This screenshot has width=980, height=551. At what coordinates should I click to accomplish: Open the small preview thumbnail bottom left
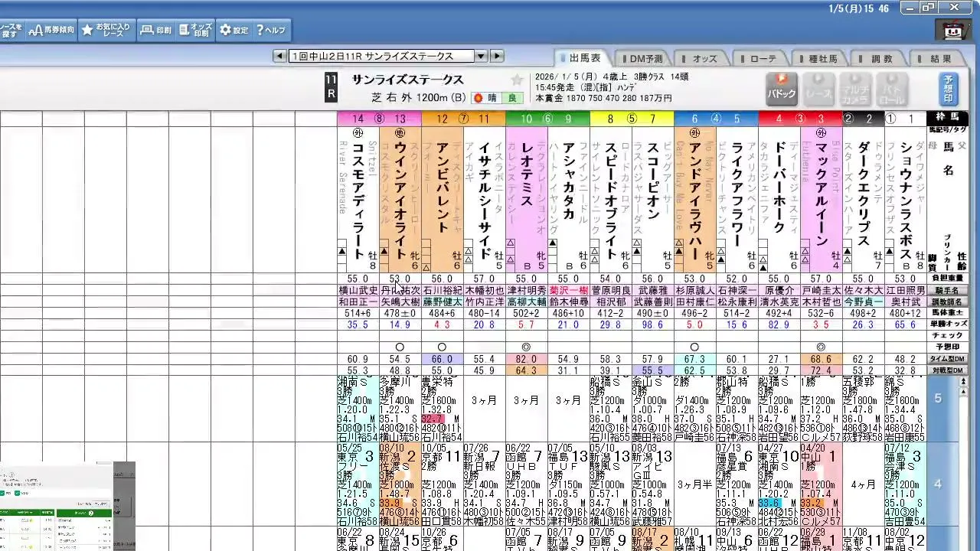click(67, 505)
